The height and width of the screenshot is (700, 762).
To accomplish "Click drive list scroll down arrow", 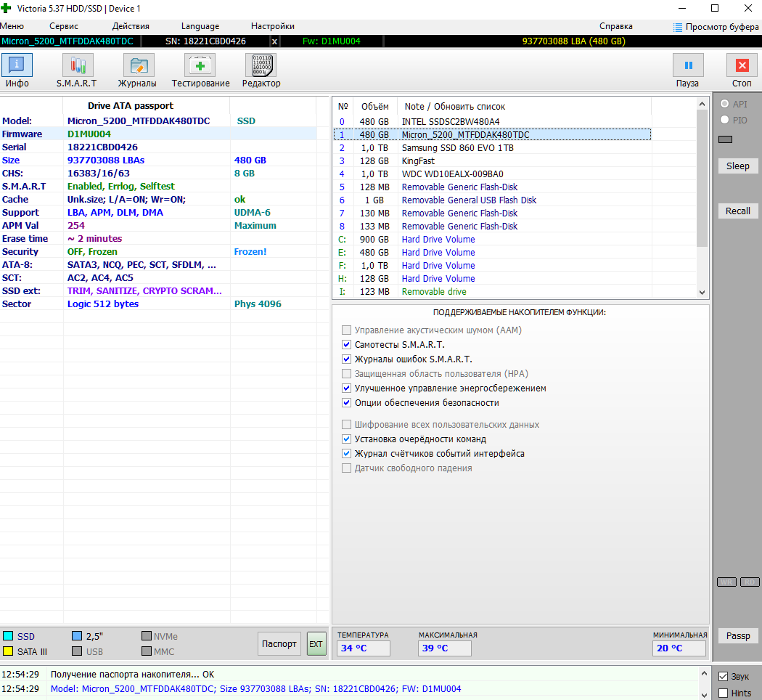I will (x=702, y=292).
